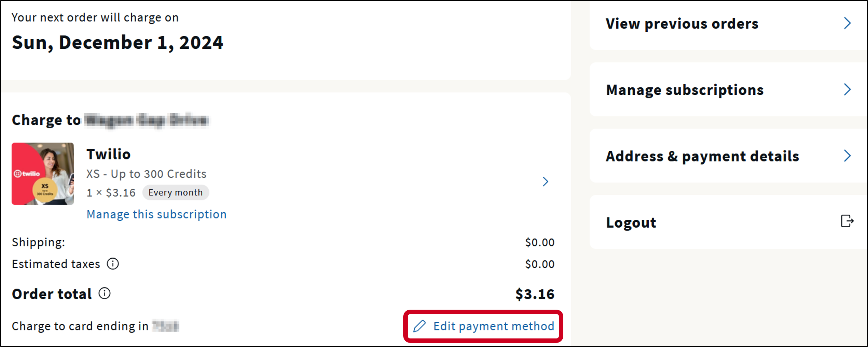868x347 pixels.
Task: Expand the Twilio subscription details chevron
Action: (x=546, y=182)
